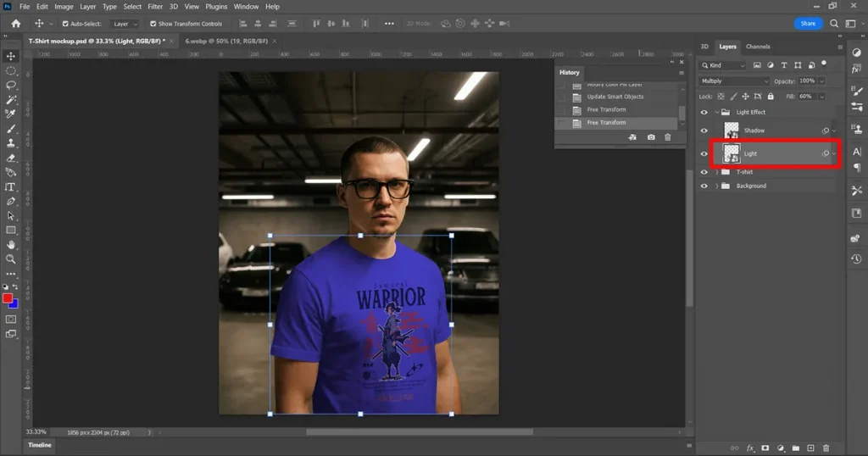Hide the T-shirt group
The width and height of the screenshot is (868, 456).
[x=704, y=172]
